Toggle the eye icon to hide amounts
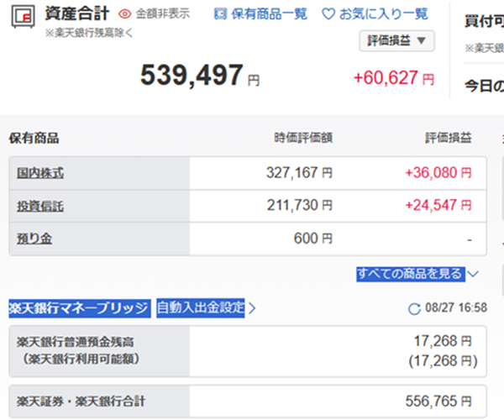This screenshot has height=420, width=504. 125,14
